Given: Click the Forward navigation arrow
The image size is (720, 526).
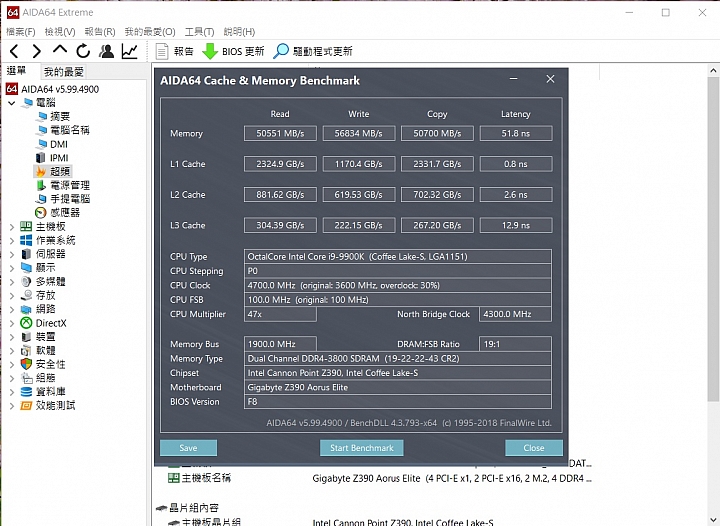Looking at the screenshot, I should (37, 51).
